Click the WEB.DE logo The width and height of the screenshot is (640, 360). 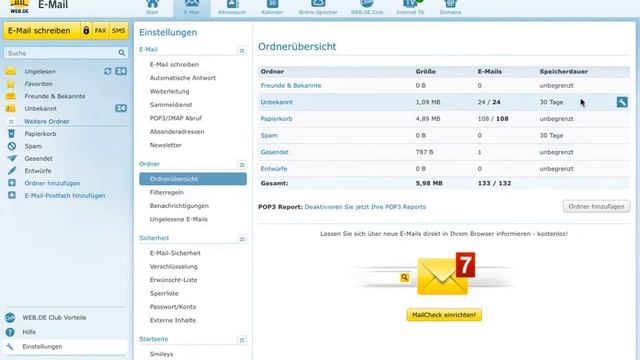click(x=19, y=7)
